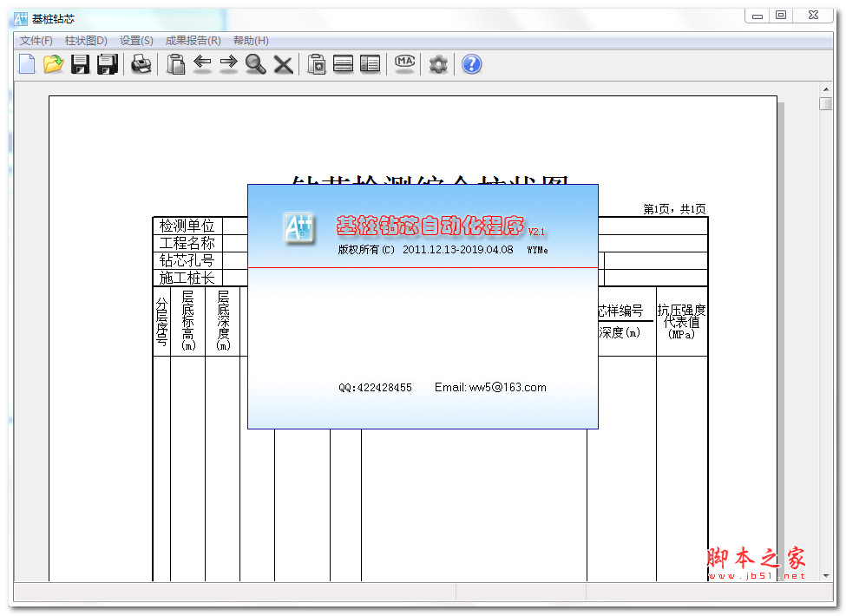Open the 文件(F) menu
The height and width of the screenshot is (616, 846).
(36, 41)
